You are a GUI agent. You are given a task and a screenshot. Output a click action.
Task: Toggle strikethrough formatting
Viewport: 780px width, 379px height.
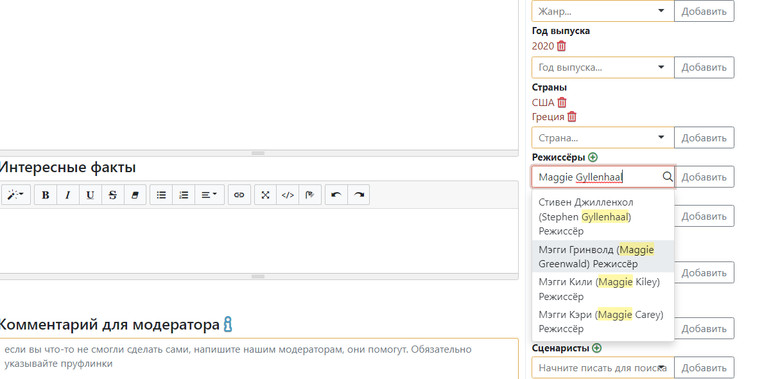(x=112, y=194)
